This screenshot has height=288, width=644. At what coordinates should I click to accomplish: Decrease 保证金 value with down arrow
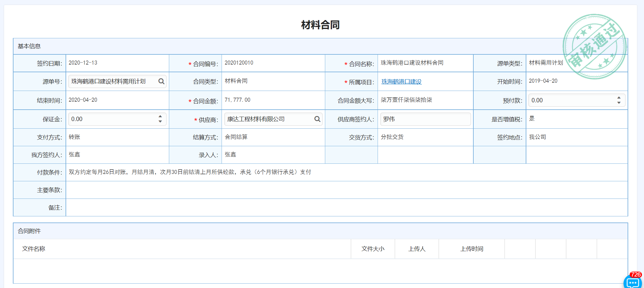(160, 121)
